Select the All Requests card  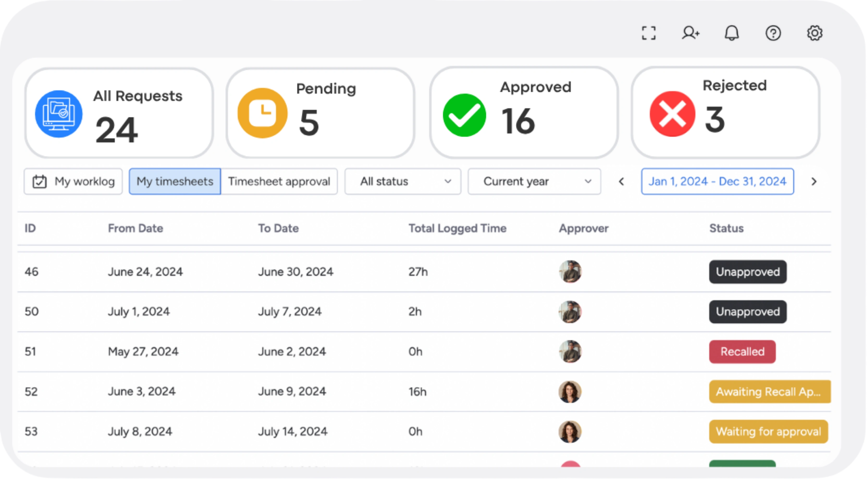click(119, 113)
